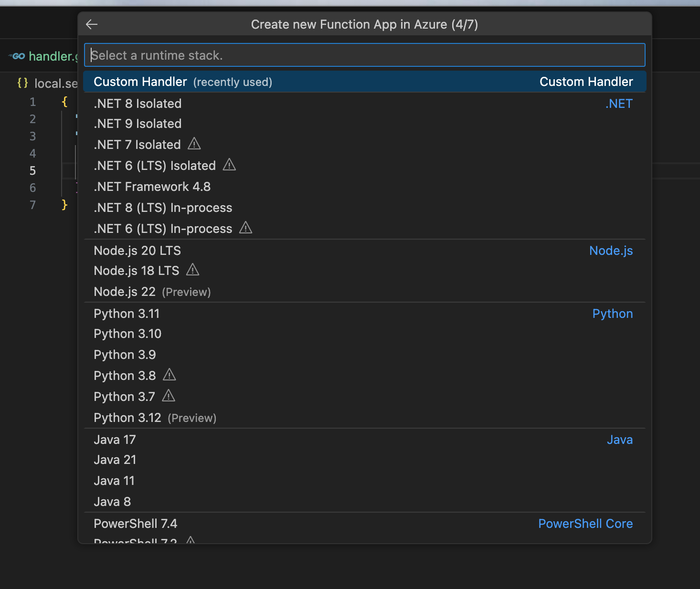Click warning icon beside Python 3.7
Screen dimensions: 700x589
click(x=169, y=396)
